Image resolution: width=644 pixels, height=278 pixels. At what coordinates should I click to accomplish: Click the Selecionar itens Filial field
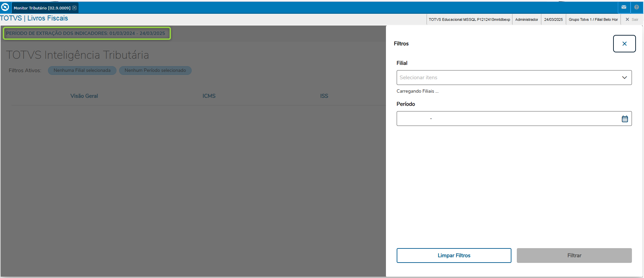click(x=514, y=78)
